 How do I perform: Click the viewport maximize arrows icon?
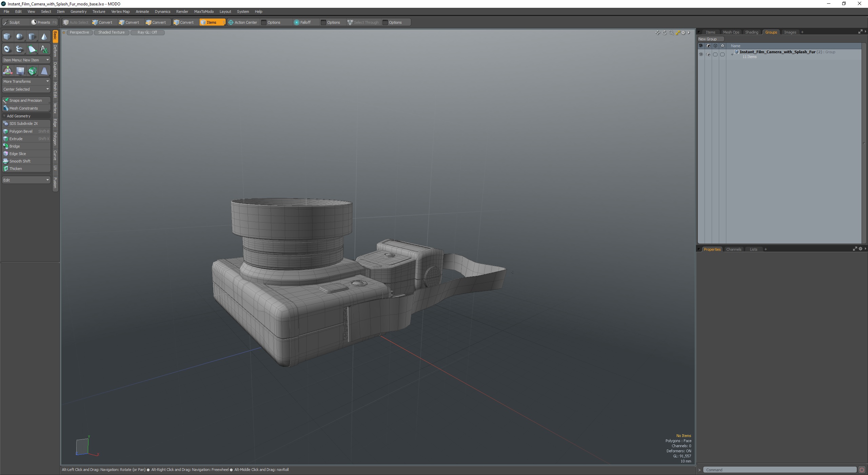click(x=677, y=33)
